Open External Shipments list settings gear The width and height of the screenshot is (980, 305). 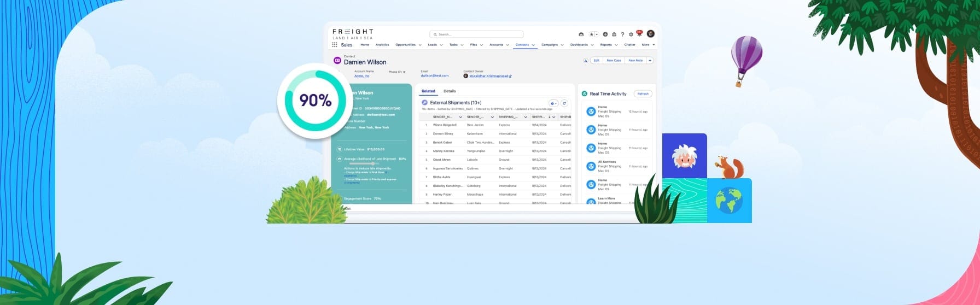(x=553, y=103)
